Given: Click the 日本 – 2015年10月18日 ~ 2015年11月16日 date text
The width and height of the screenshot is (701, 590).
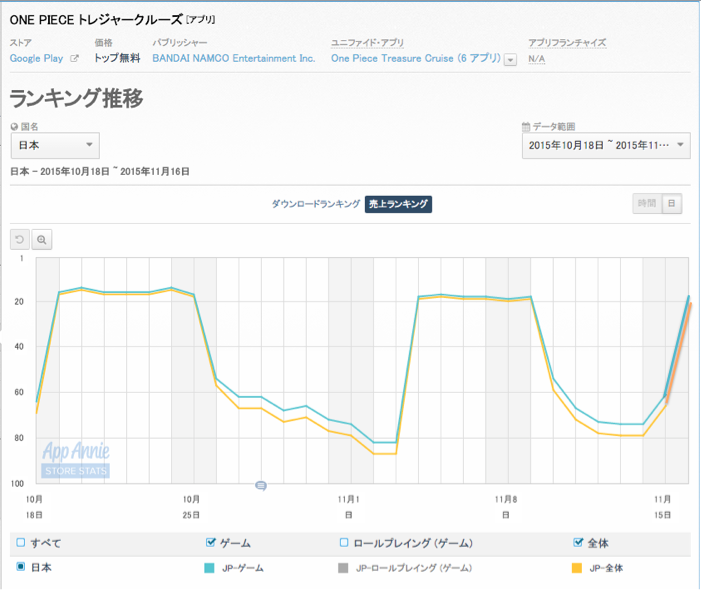Looking at the screenshot, I should click(100, 172).
